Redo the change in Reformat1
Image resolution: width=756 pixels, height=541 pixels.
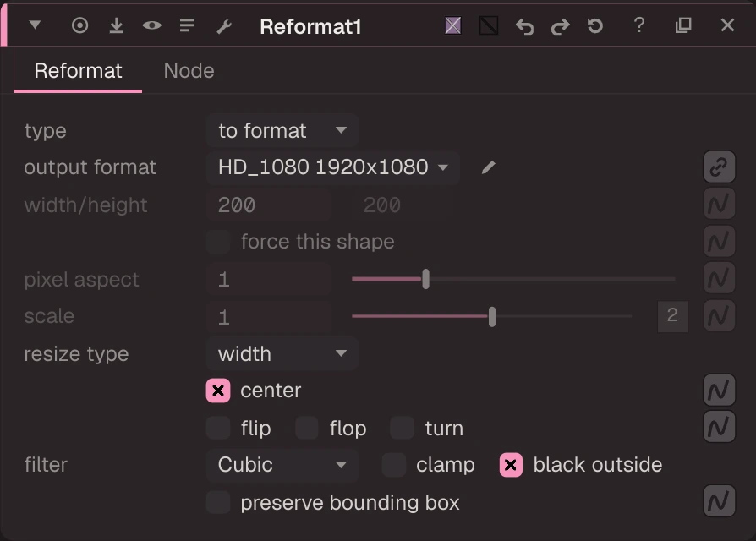[x=561, y=26]
